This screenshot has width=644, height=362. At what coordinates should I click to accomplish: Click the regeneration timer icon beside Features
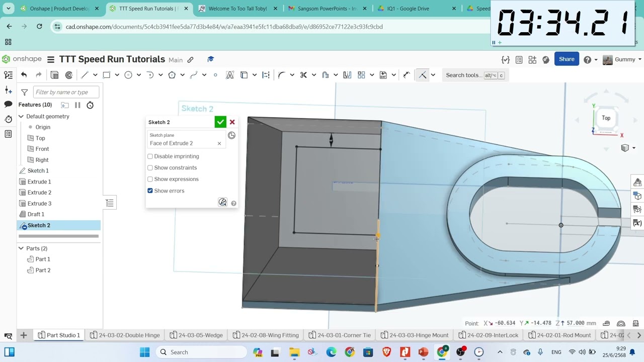click(x=90, y=105)
